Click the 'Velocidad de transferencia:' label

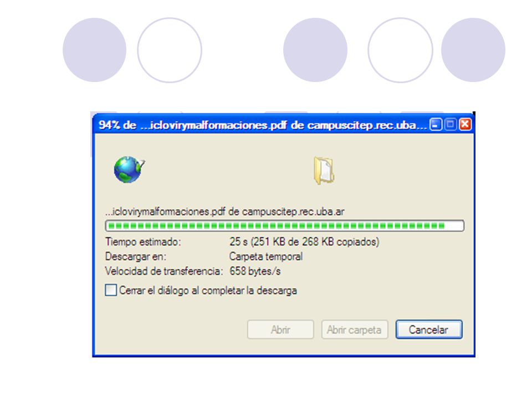coord(164,272)
